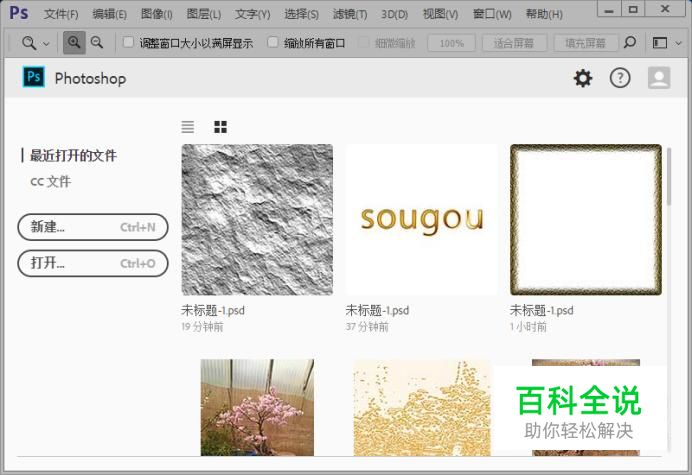Open the 图像(I) menu
Viewport: 692px width, 475px height.
pos(157,14)
